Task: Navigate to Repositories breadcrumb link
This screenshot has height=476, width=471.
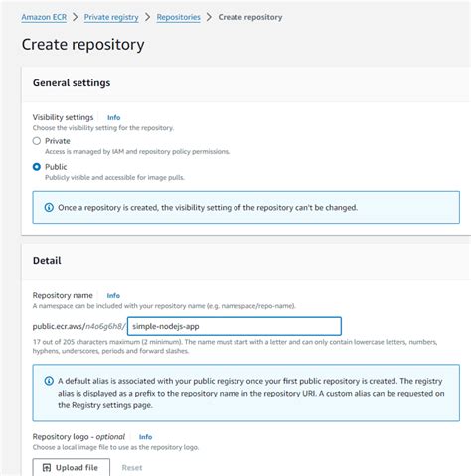Action: (179, 17)
